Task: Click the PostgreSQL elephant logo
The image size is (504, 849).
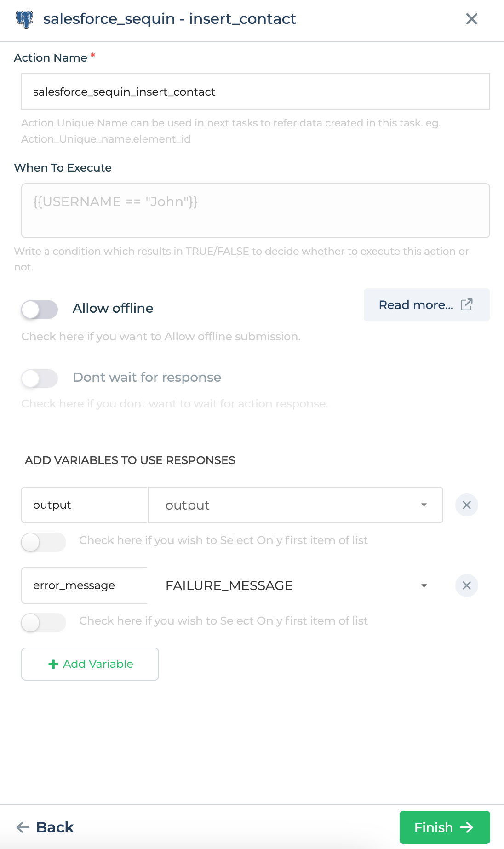Action: (25, 19)
